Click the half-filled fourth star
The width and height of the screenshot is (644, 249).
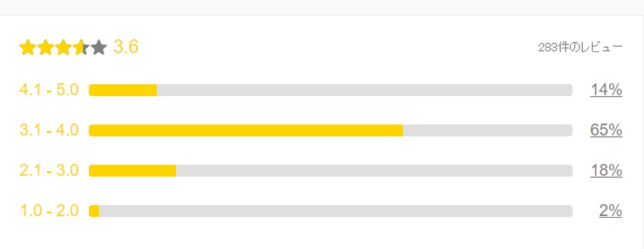pos(80,48)
